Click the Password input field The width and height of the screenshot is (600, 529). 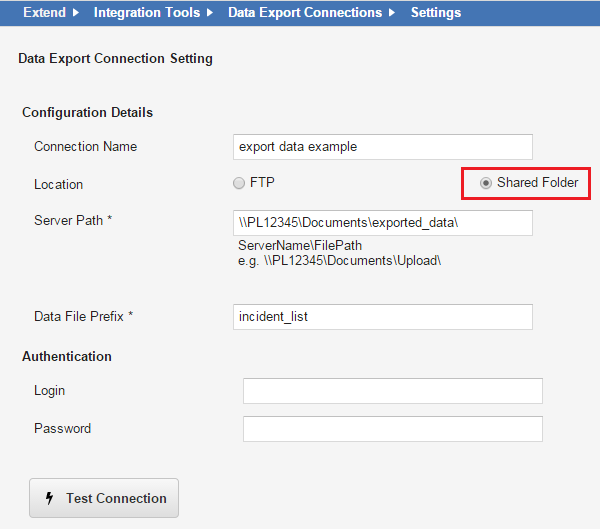pos(392,429)
